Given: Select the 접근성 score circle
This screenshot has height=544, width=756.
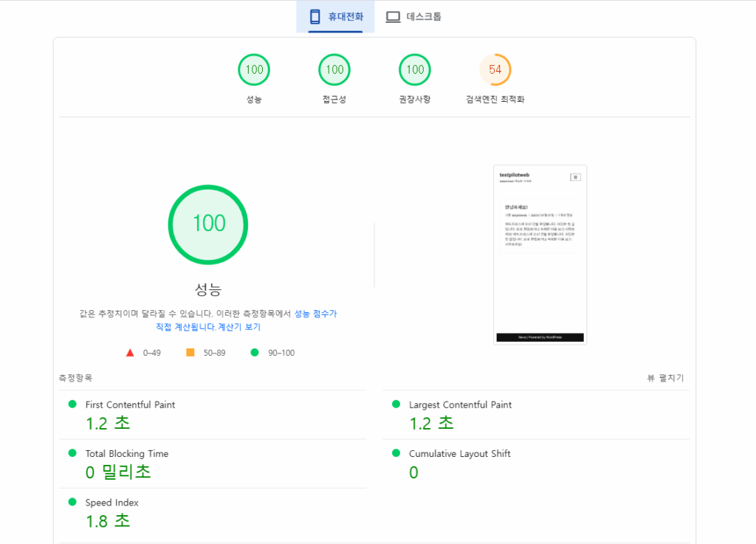Looking at the screenshot, I should pos(334,69).
